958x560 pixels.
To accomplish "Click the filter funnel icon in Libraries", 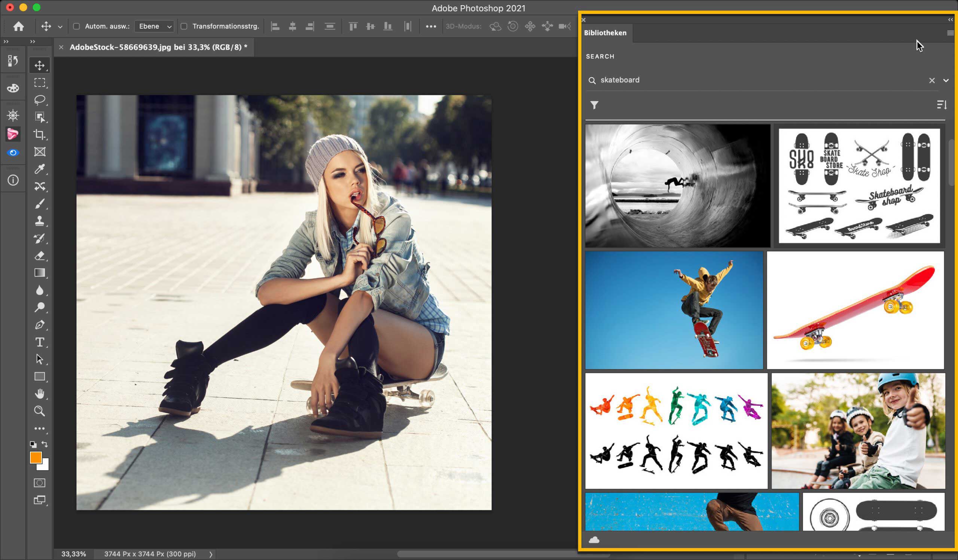I will (594, 105).
